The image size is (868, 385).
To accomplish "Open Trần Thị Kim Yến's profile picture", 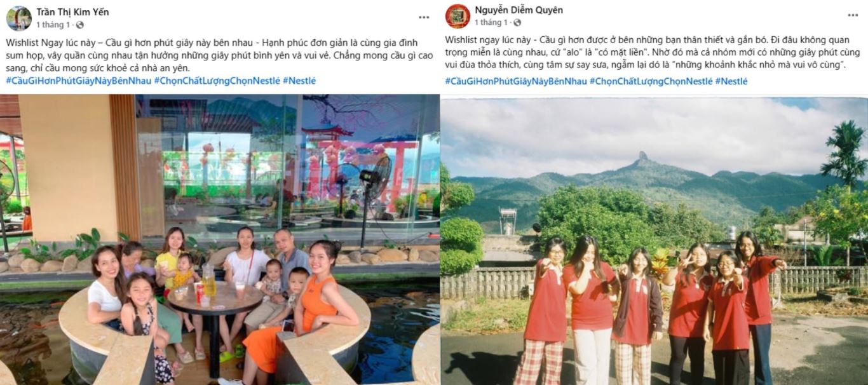I will (x=18, y=18).
